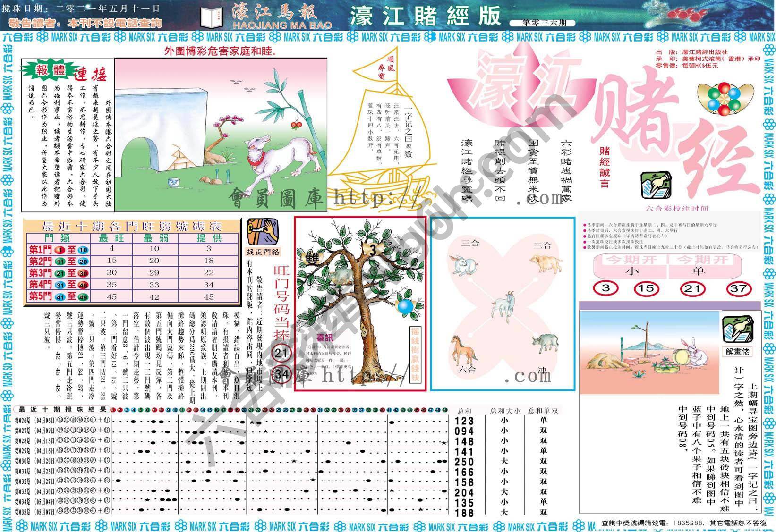Click the 解畫佬 icon
The image size is (776, 532).
coord(737,329)
